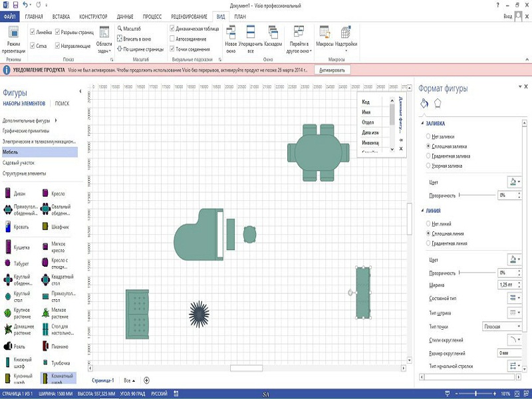532x399 pixels.
Task: Select the Градиентная заливка radio button
Action: pos(428,156)
